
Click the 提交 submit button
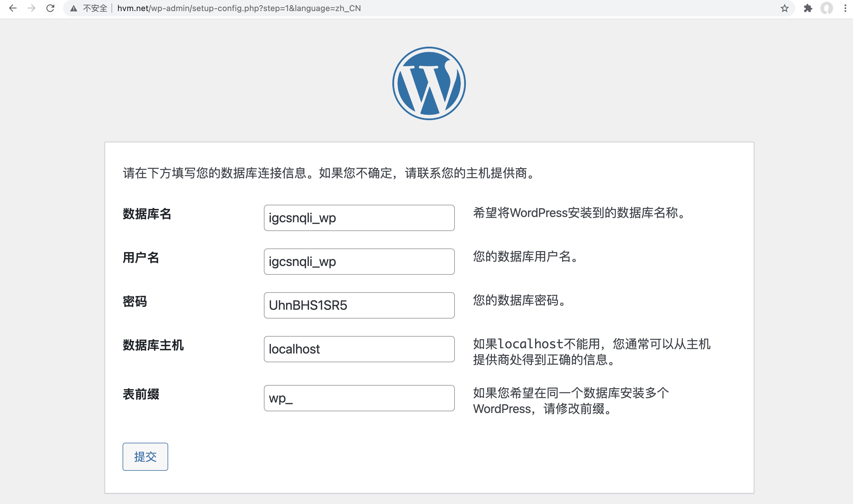tap(145, 456)
